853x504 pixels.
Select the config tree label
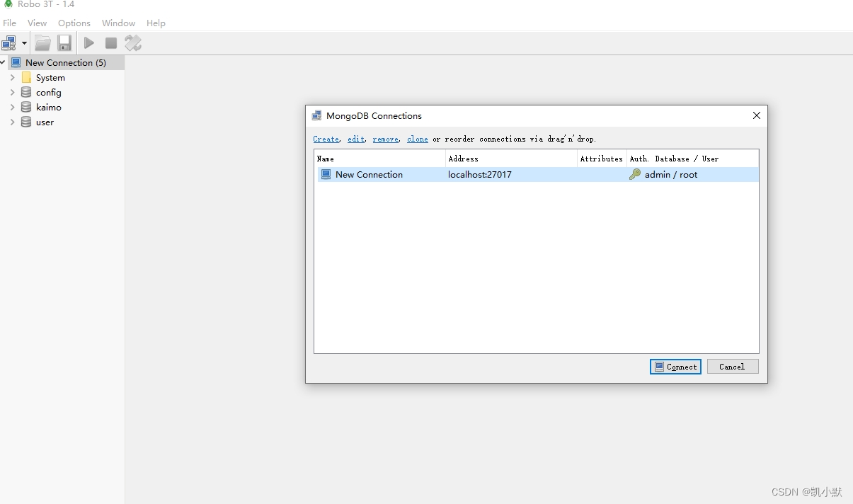click(x=49, y=93)
